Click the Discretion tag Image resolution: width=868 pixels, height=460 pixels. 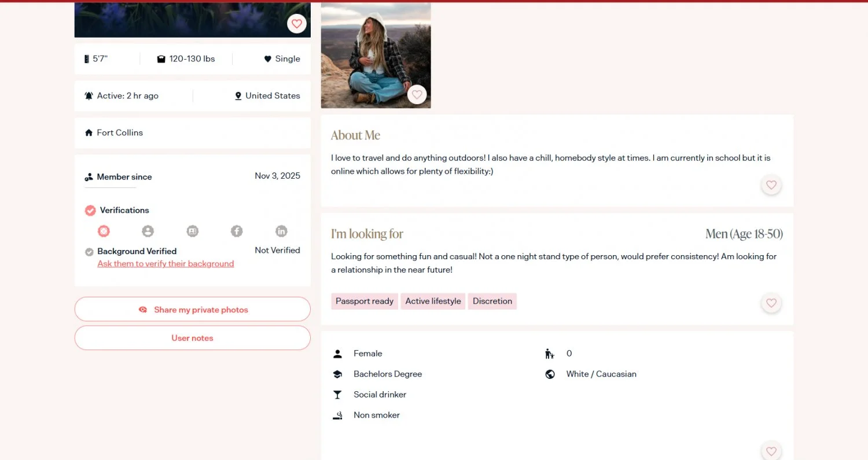492,301
